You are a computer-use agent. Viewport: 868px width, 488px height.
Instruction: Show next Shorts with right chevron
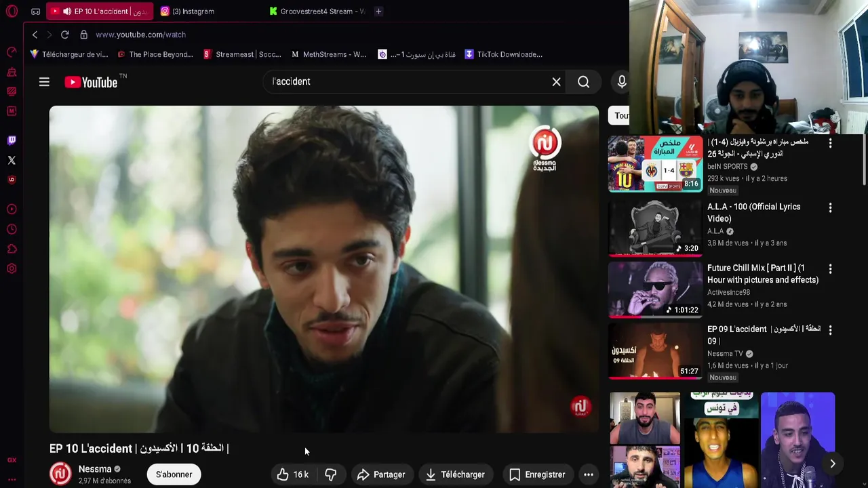[x=833, y=464]
